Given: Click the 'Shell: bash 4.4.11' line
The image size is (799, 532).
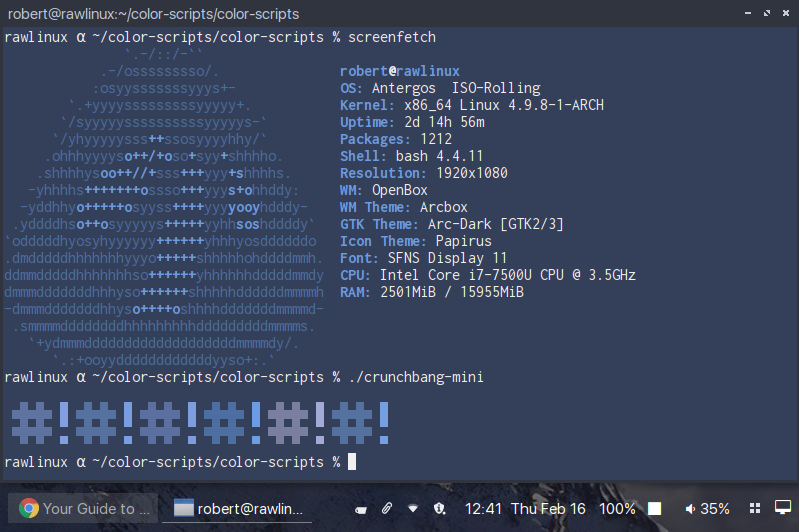Looking at the screenshot, I should point(411,156).
